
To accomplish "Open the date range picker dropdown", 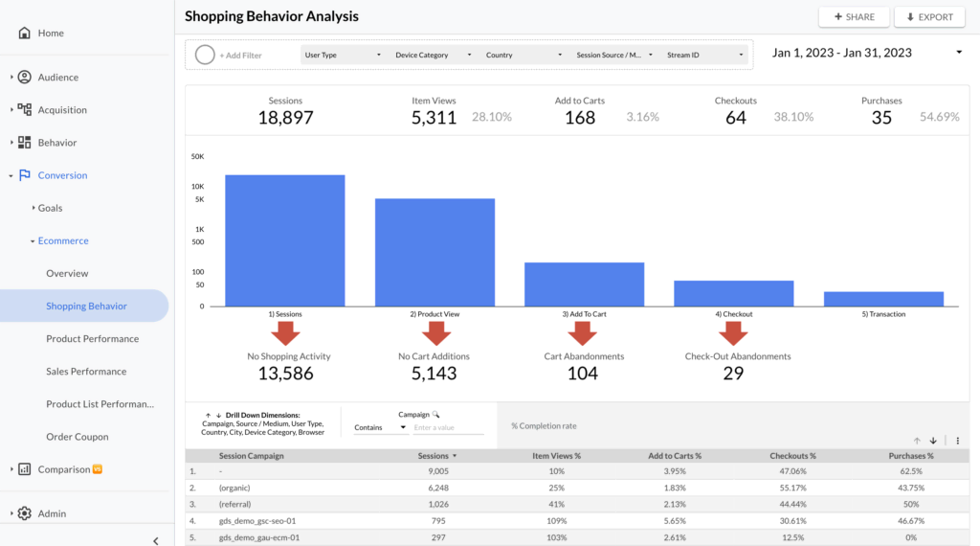I will click(x=959, y=53).
